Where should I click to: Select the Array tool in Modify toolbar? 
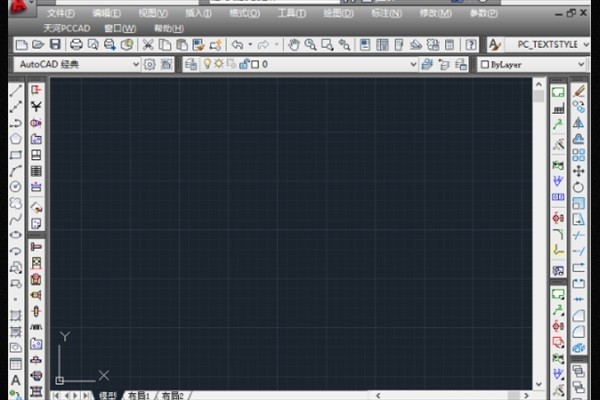click(579, 155)
